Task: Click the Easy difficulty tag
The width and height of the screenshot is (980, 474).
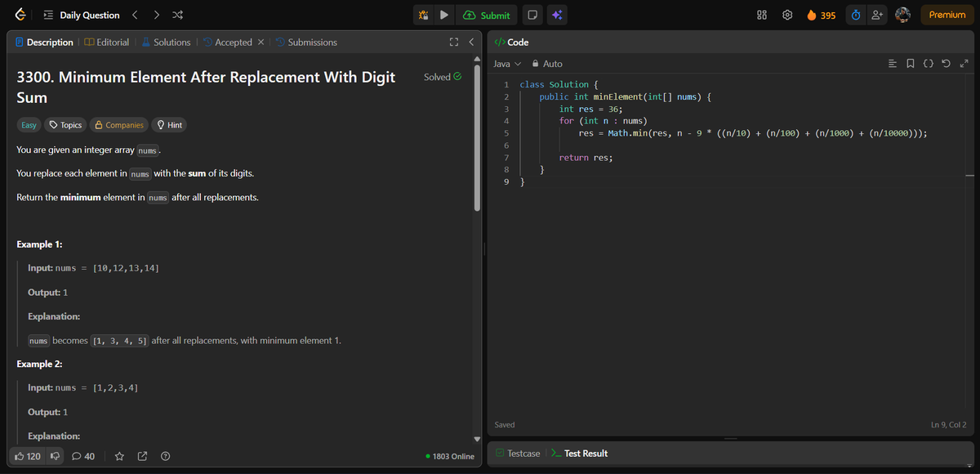Action: [x=29, y=125]
